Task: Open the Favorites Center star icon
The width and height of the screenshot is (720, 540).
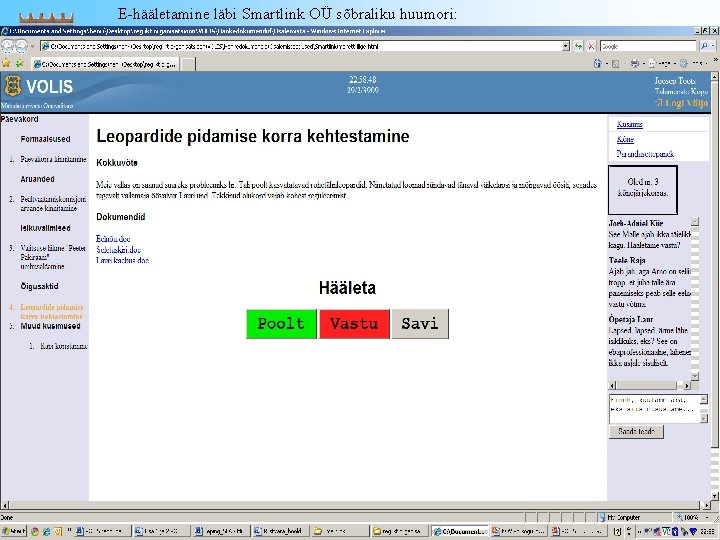Action: 6,63
